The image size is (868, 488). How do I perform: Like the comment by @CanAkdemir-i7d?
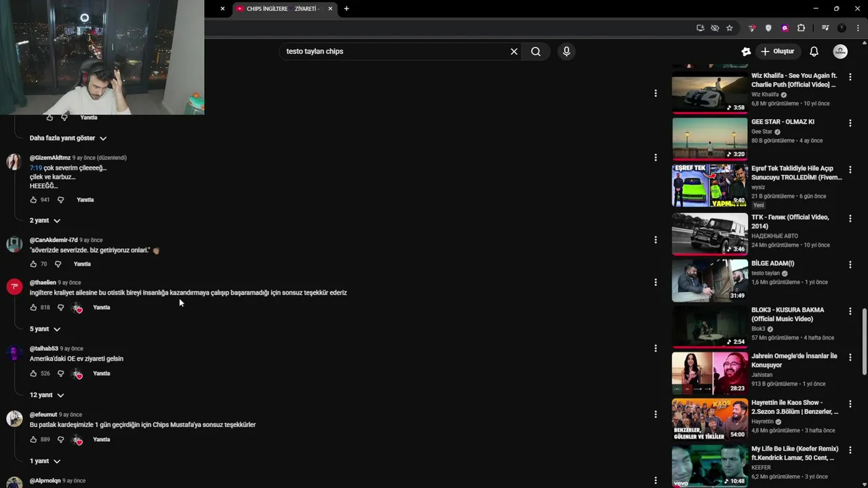pos(33,264)
